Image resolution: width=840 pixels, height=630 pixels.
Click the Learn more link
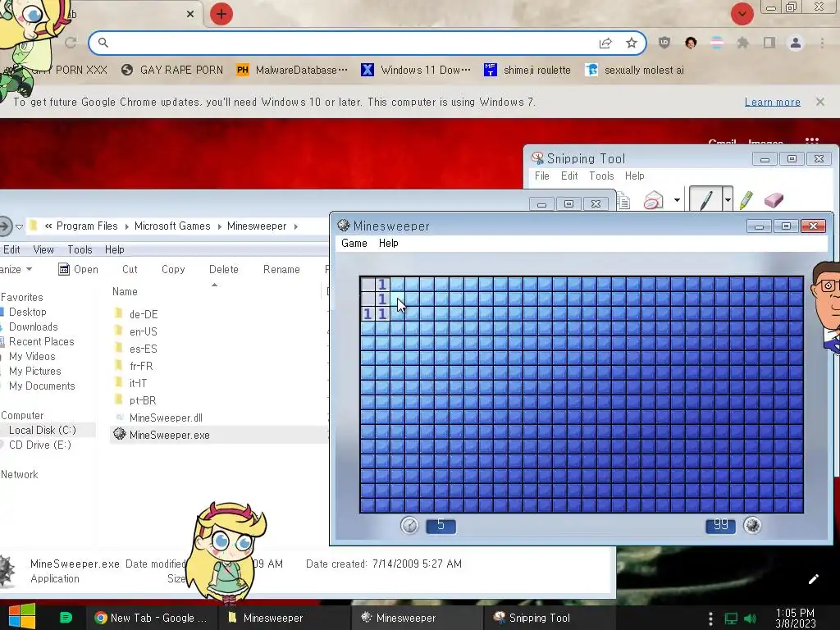click(772, 102)
